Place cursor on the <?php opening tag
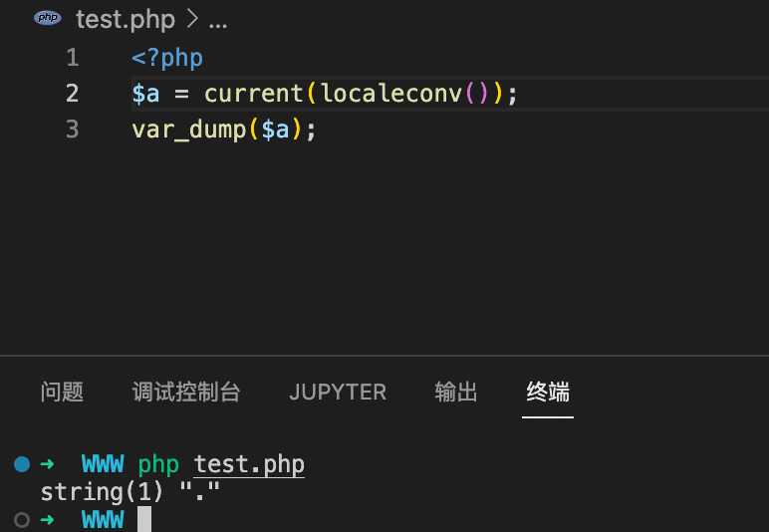Viewport: 769px width, 532px height. coord(167,59)
